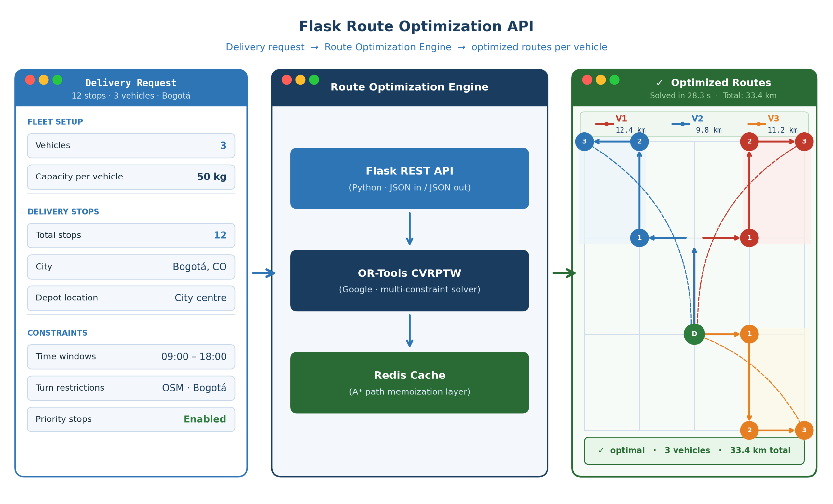Click the optimal 33.4 km total status bar

[x=694, y=451]
